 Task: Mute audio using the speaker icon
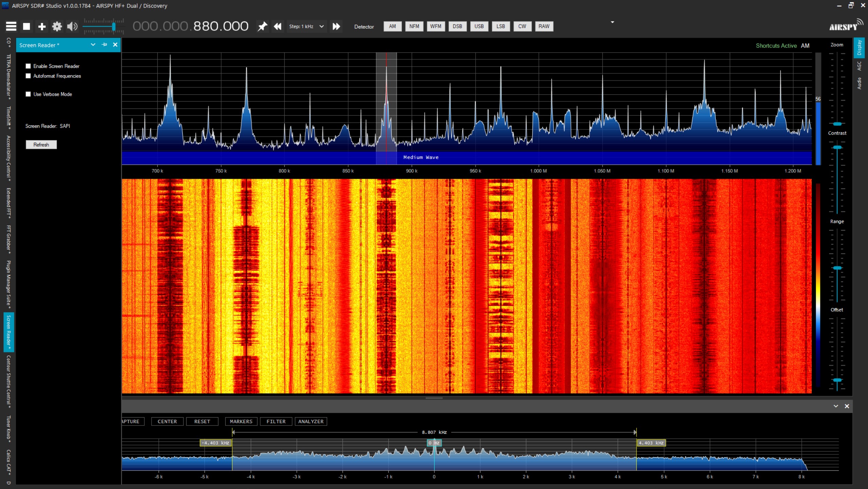72,26
